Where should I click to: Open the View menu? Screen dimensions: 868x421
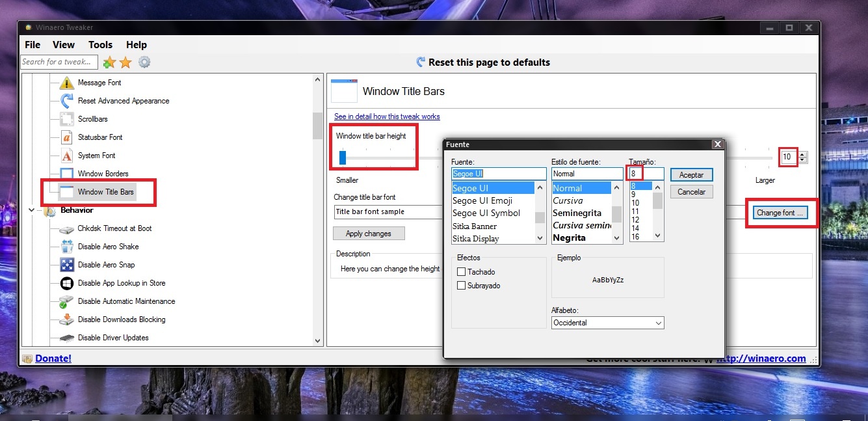(x=64, y=45)
